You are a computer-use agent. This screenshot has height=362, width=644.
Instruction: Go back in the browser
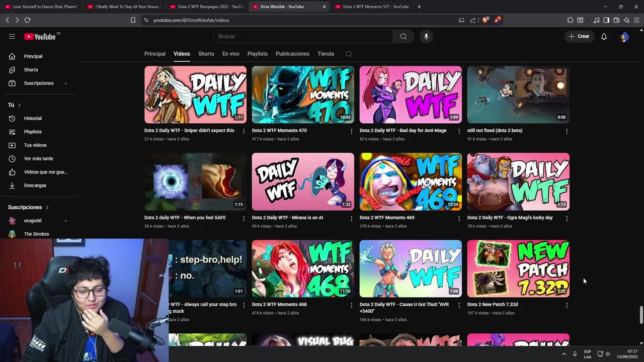7,20
